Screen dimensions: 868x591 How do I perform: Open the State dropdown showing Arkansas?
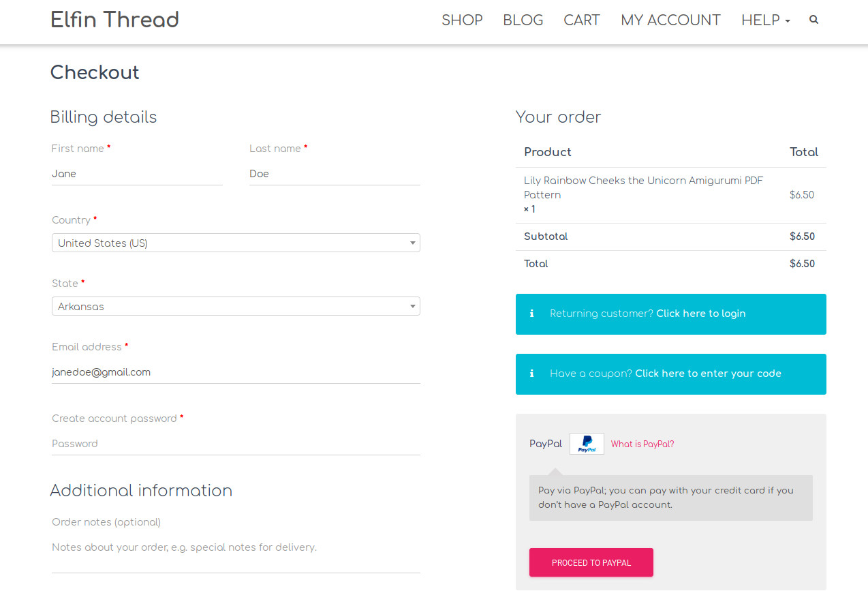click(236, 306)
